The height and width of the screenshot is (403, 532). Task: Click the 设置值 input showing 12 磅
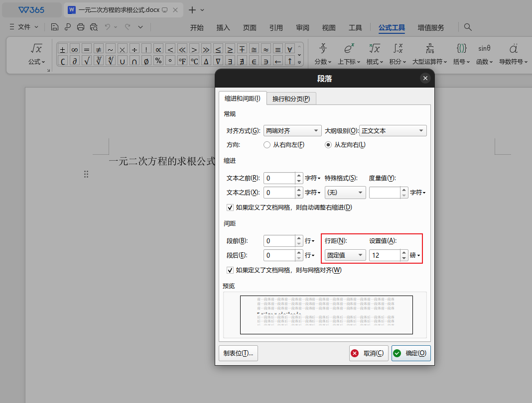pyautogui.click(x=386, y=255)
